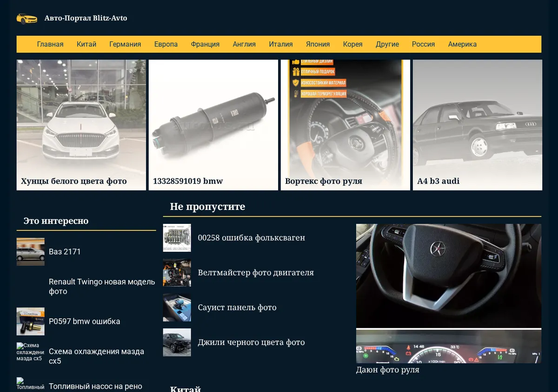Open the Вортекс фото руля card

345,125
